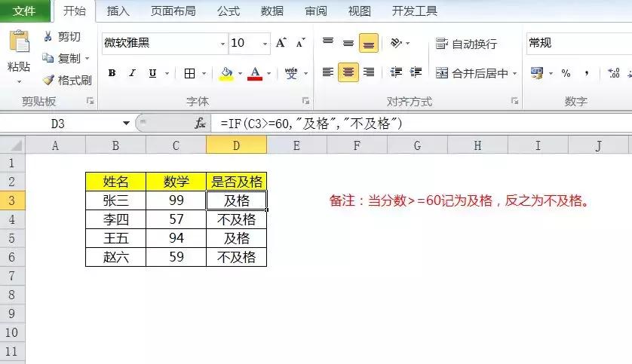632x364 pixels.
Task: Click the select-all corner button
Action: tap(13, 145)
